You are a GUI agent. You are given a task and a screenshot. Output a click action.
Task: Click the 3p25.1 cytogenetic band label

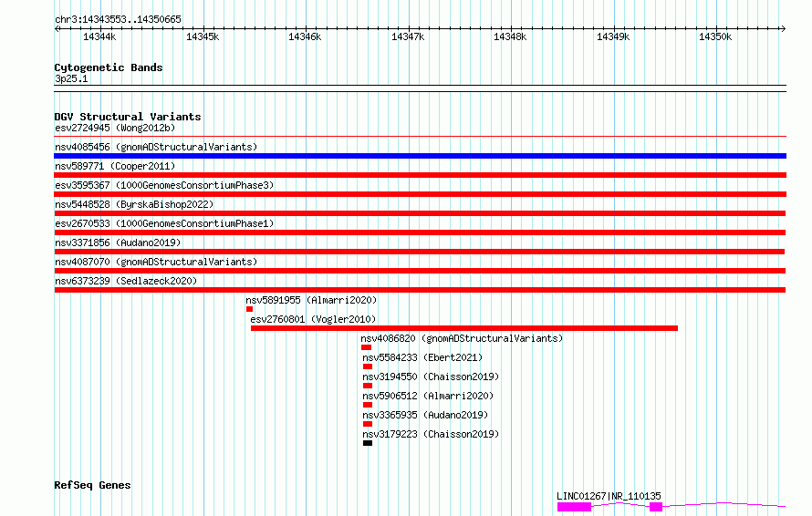coord(71,78)
